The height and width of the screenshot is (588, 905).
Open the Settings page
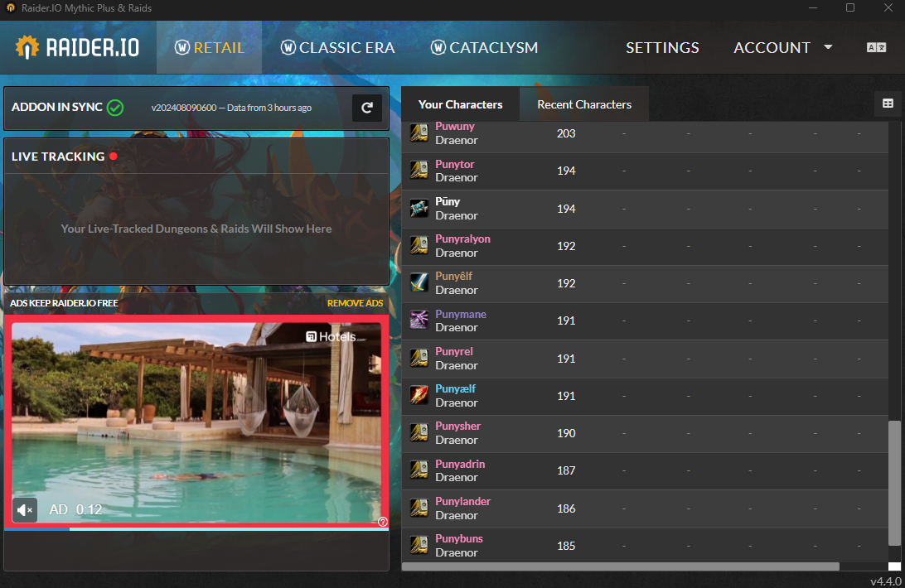pos(663,47)
